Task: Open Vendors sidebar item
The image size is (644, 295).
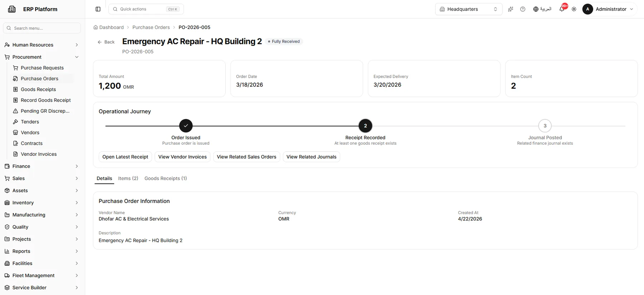Action: (42, 132)
